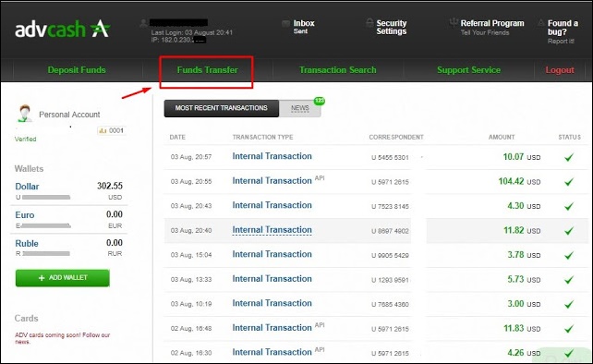Image resolution: width=593 pixels, height=364 pixels.
Task: Click the Security Settings lock icon
Action: (369, 23)
